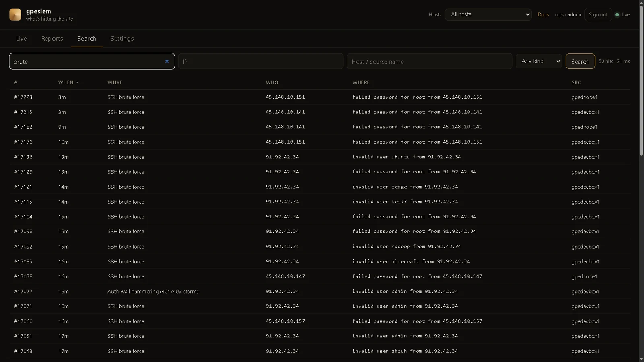Click the ops · admin user label
Viewport: 644px width, 362px height.
pos(568,14)
